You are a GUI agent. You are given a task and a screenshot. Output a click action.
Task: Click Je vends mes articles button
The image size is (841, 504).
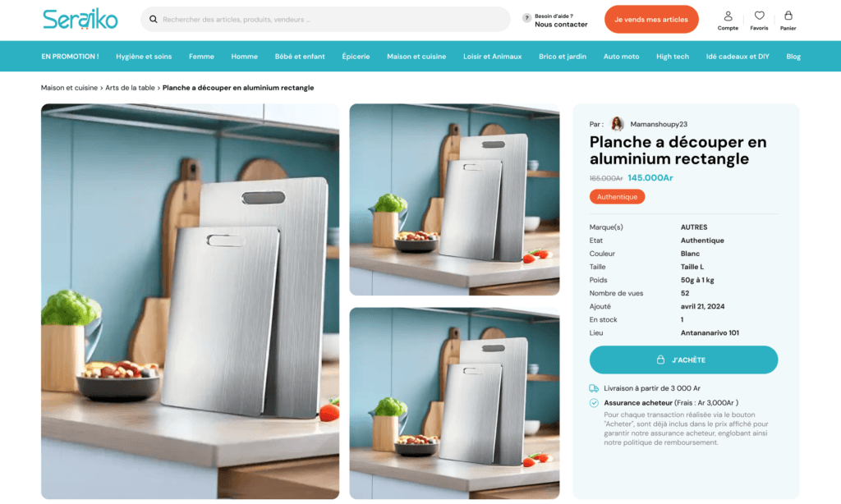tap(651, 20)
